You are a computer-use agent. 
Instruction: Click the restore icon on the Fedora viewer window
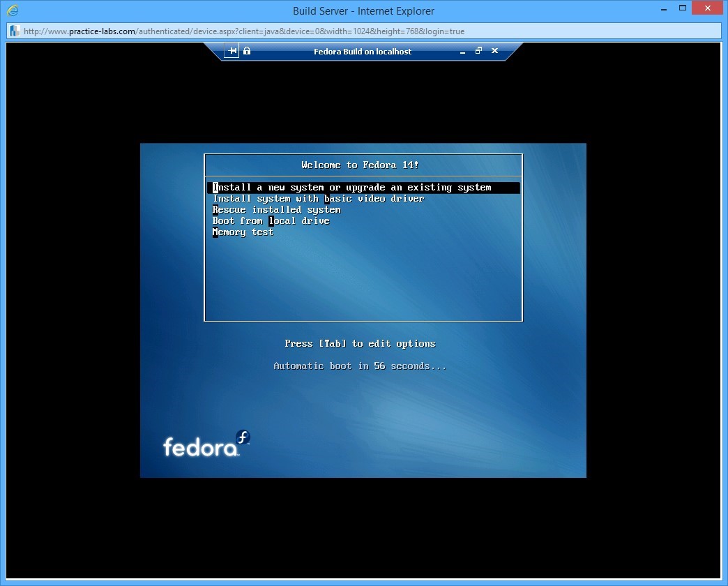pos(478,51)
